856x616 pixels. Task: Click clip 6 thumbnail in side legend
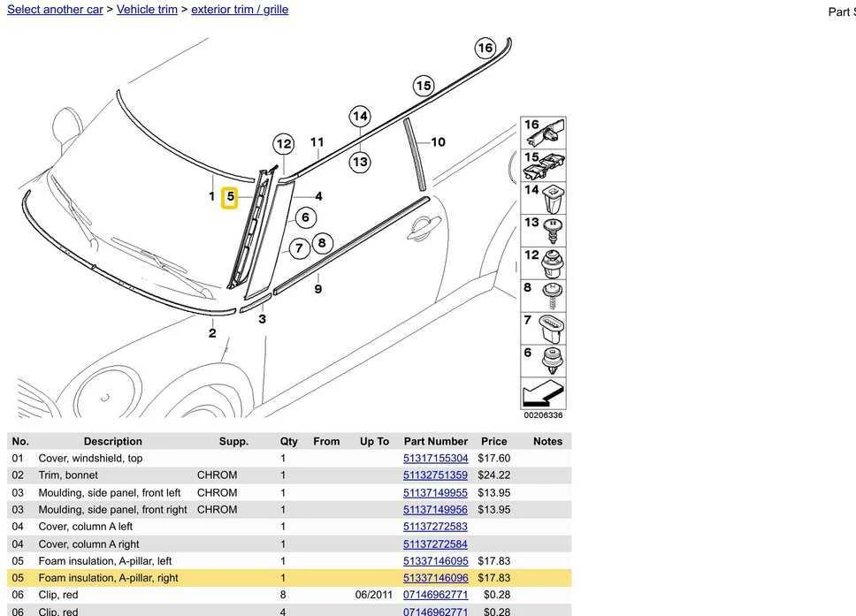[543, 361]
